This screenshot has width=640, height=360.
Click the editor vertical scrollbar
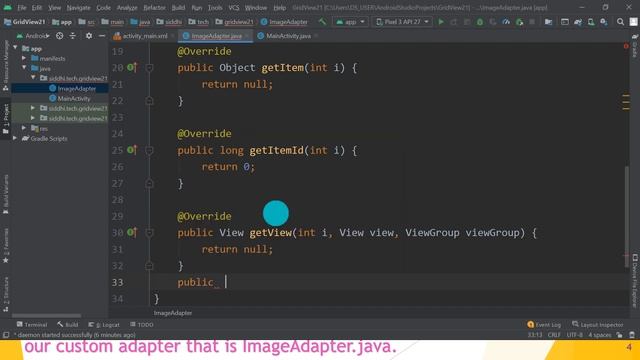point(626,217)
